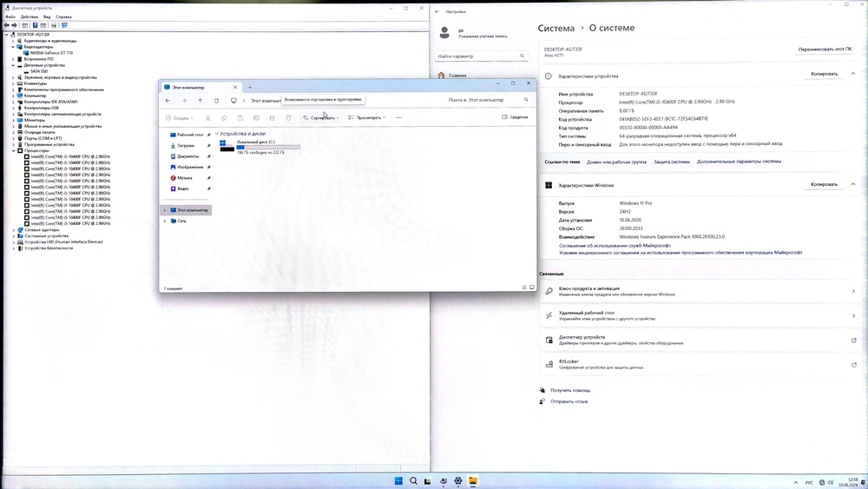The height and width of the screenshot is (489, 868).
Task: Collapse Устройства и диски group
Action: coord(217,134)
